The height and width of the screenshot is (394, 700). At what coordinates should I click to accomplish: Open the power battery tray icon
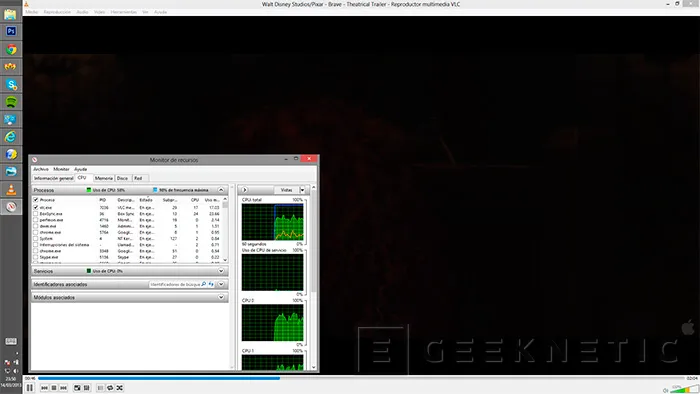coord(16,362)
